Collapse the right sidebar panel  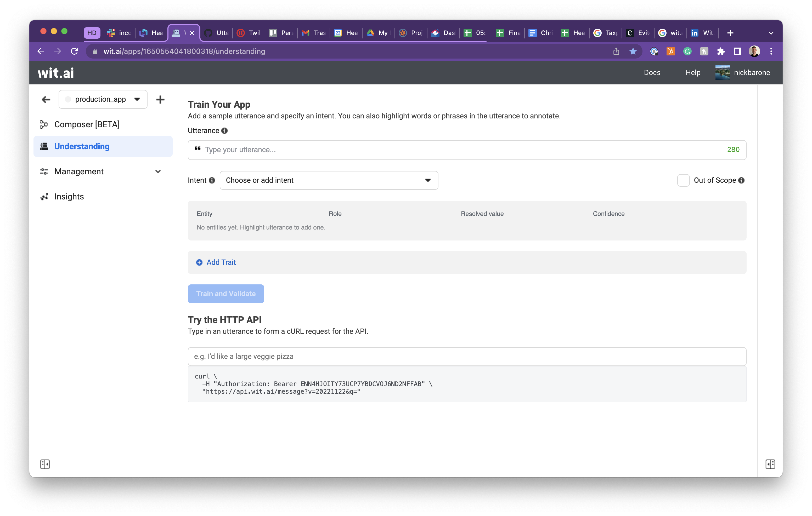770,464
